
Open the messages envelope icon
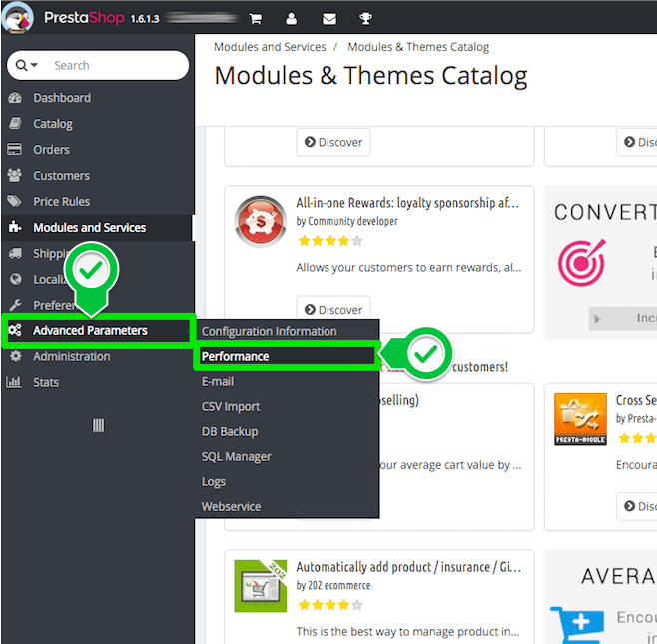[x=328, y=19]
